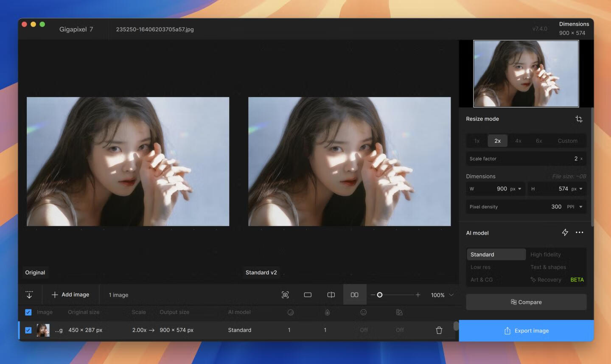Click the Add image button

71,294
